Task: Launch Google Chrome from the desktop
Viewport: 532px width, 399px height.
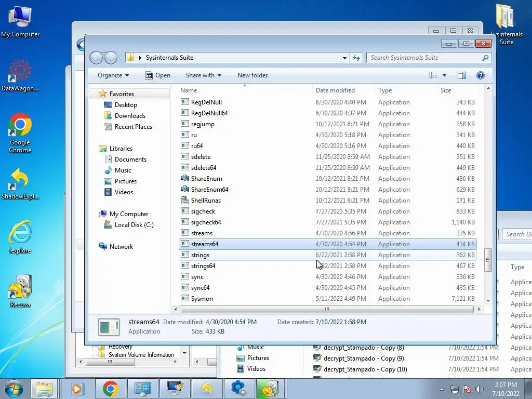Action: pos(20,133)
